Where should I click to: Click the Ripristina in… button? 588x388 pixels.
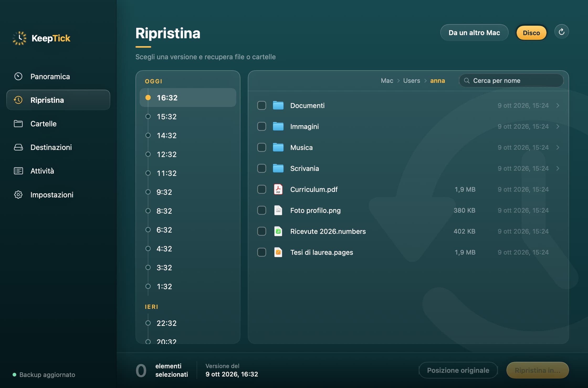point(537,370)
